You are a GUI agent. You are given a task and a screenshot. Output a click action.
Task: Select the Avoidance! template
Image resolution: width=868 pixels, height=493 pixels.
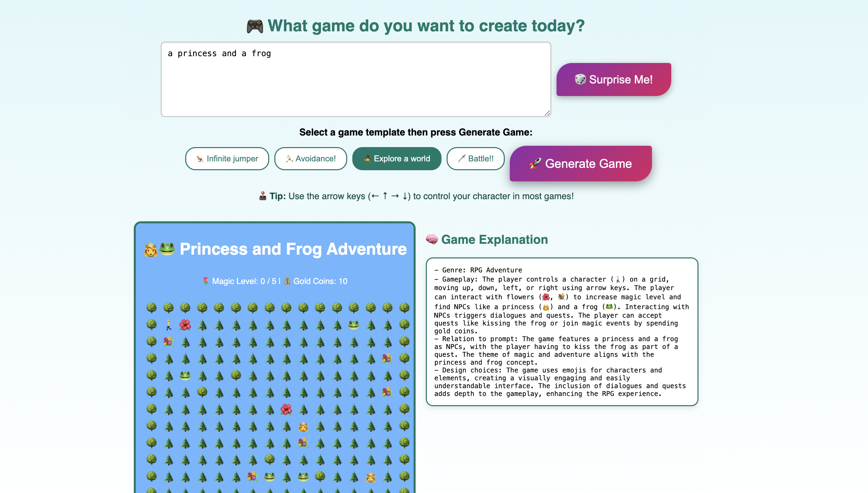310,159
